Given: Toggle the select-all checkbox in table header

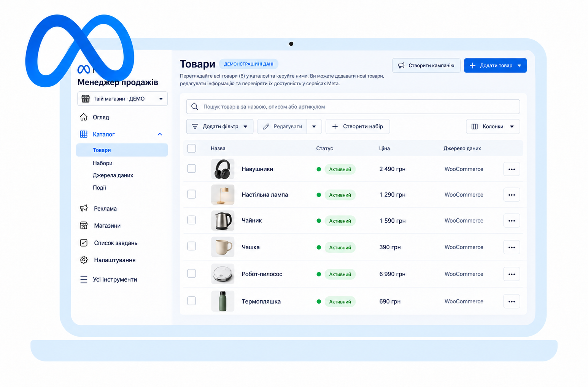Looking at the screenshot, I should coord(192,148).
